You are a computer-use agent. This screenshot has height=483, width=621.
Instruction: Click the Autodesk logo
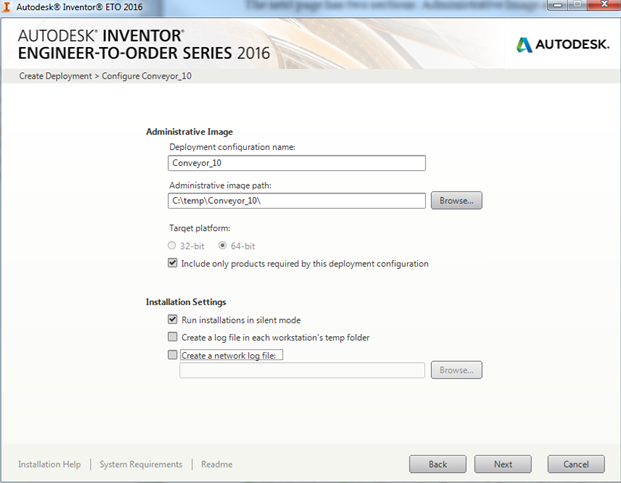point(563,45)
